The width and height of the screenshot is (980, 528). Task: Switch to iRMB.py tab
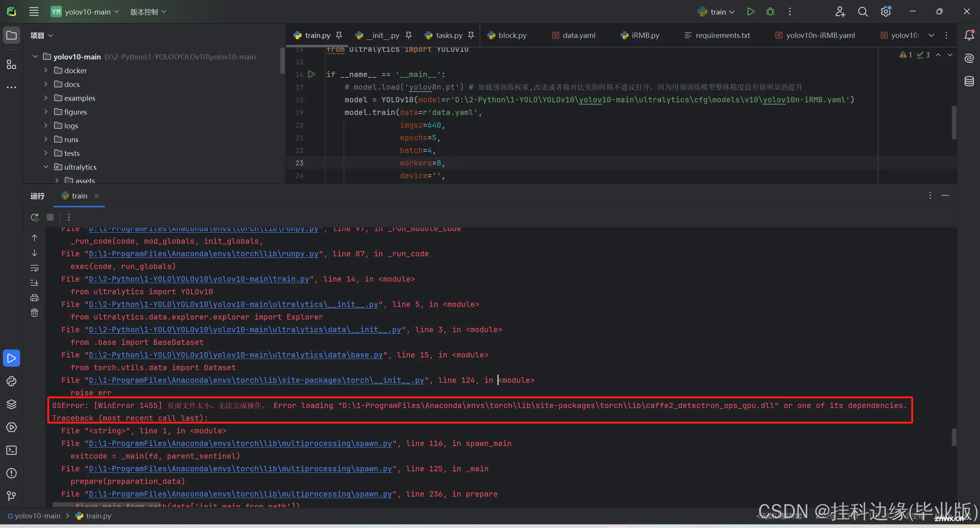click(x=640, y=35)
